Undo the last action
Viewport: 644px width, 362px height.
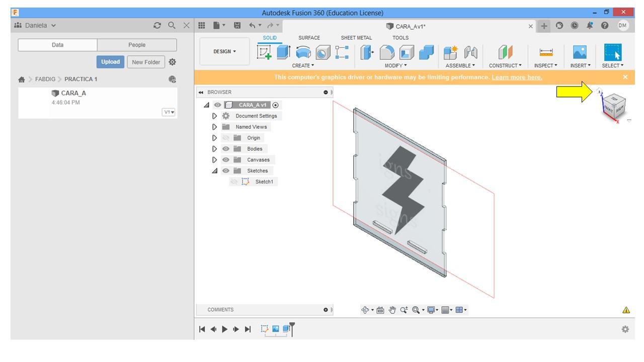253,26
